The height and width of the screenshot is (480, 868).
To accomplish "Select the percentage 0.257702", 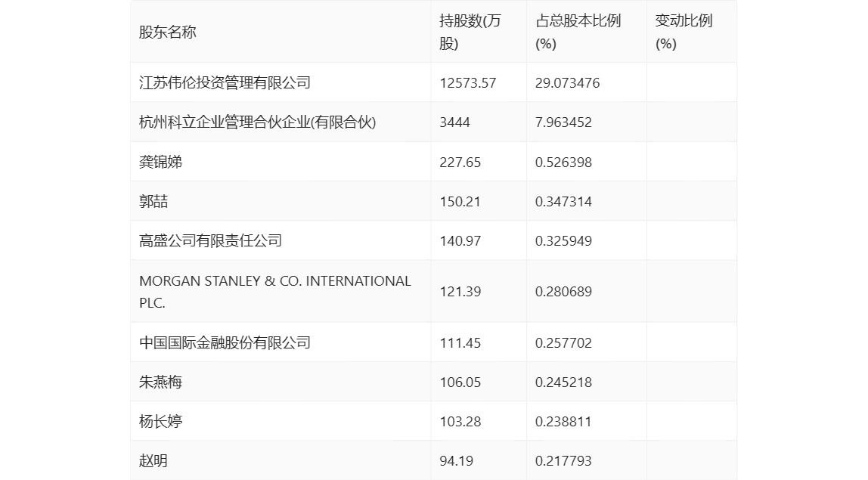I will [x=563, y=342].
